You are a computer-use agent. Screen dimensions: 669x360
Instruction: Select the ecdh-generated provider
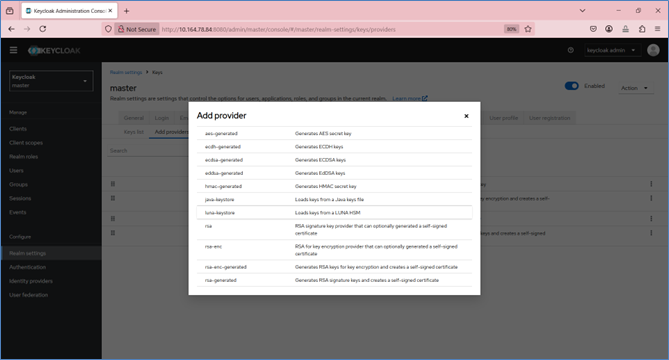[x=334, y=147]
